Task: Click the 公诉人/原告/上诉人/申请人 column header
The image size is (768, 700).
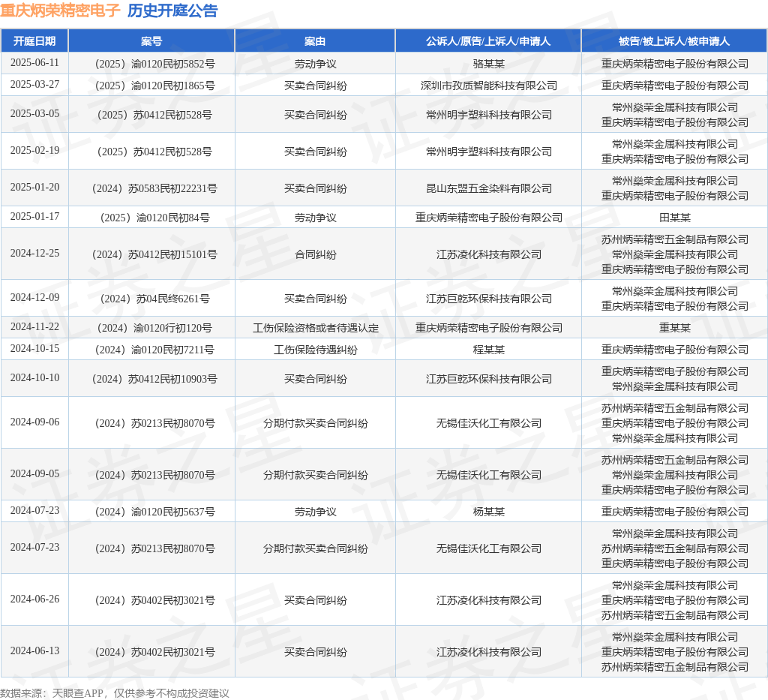Action: click(488, 41)
